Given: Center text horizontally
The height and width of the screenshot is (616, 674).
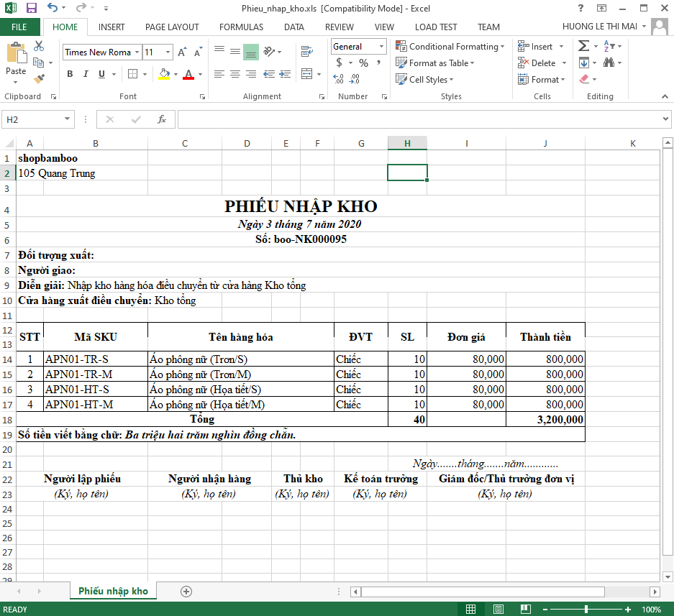Looking at the screenshot, I should (235, 74).
